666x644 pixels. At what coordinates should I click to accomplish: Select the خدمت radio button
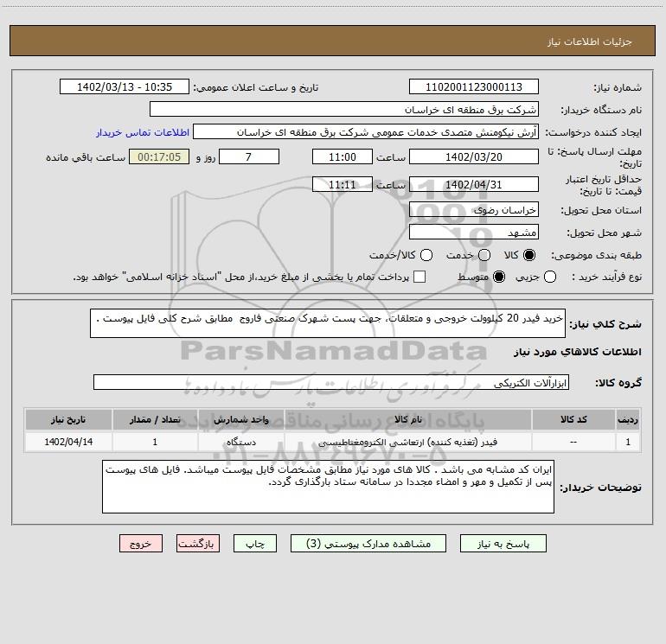pyautogui.click(x=484, y=255)
